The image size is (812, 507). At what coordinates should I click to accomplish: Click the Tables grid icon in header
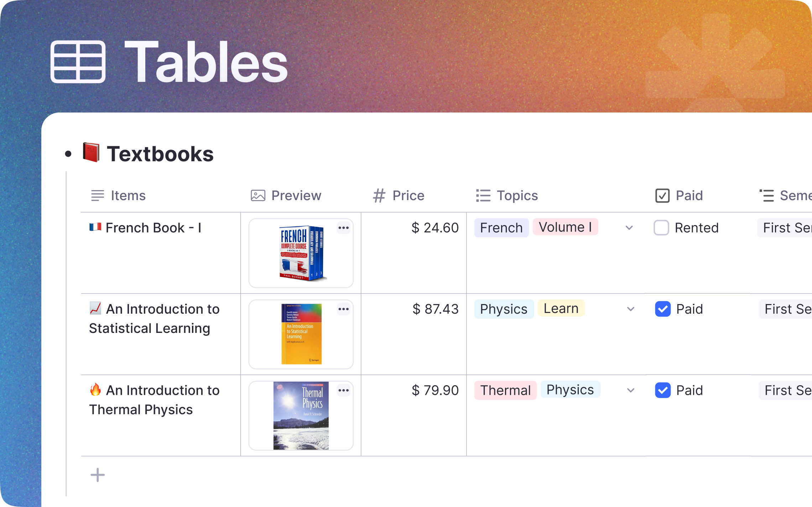[78, 62]
